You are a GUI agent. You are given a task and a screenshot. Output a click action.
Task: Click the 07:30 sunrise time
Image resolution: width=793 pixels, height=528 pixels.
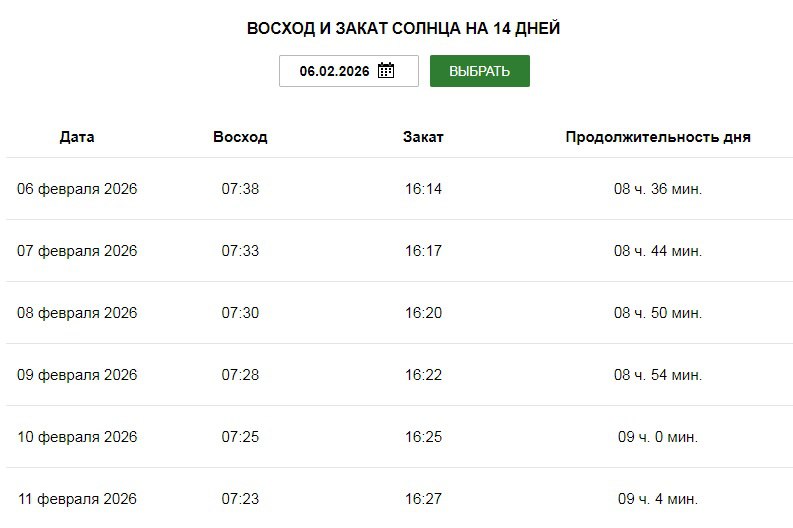pyautogui.click(x=240, y=313)
